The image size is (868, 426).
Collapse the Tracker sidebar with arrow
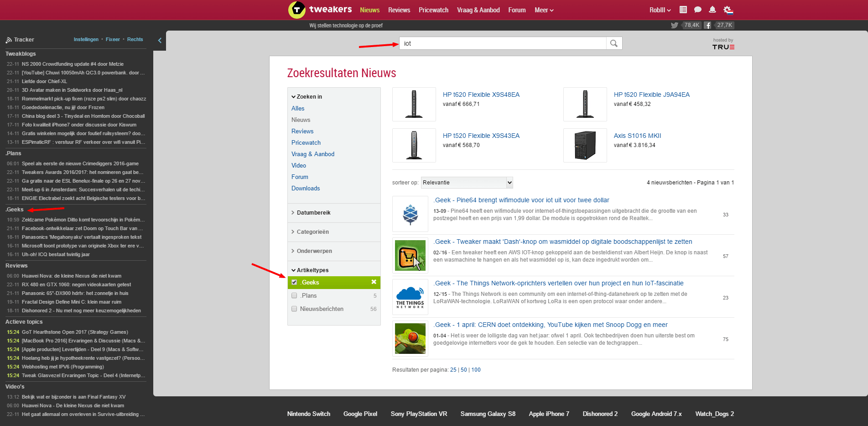coord(160,40)
